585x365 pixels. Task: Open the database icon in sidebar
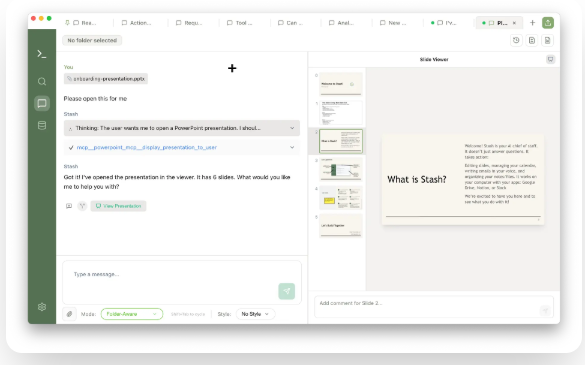pyautogui.click(x=42, y=125)
